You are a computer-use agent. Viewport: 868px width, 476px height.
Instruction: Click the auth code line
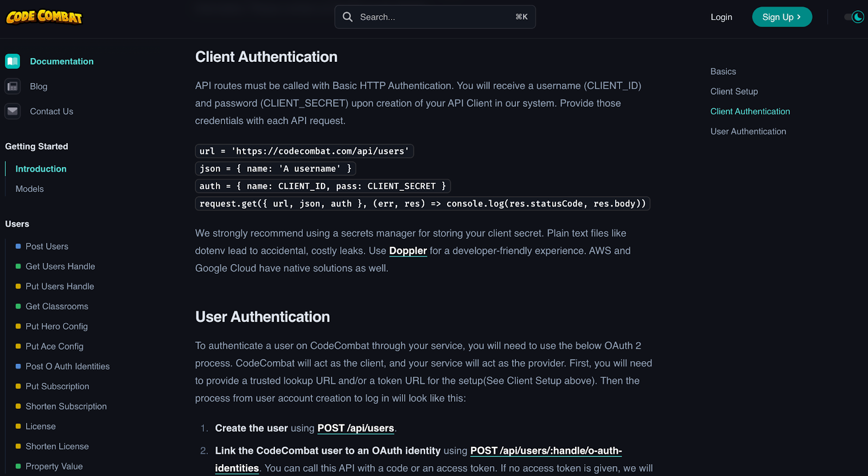323,186
